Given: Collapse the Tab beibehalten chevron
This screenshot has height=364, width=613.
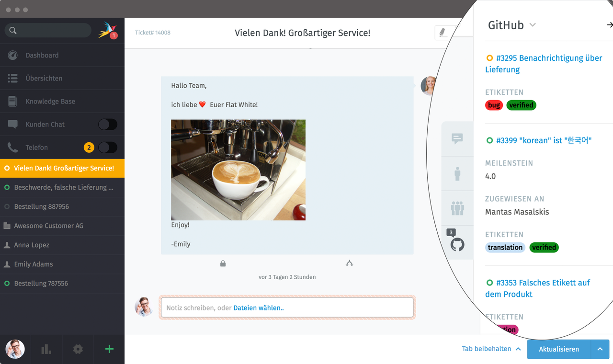Looking at the screenshot, I should [x=518, y=349].
